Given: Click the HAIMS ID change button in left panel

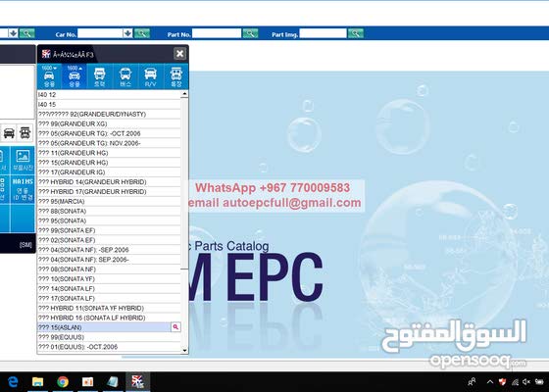Looking at the screenshot, I should tap(23, 189).
